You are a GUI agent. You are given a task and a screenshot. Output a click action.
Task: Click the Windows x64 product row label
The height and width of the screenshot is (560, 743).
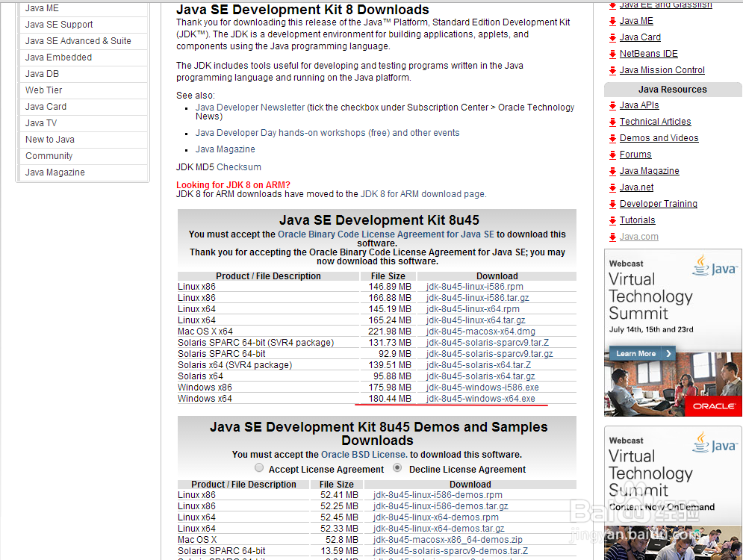pyautogui.click(x=205, y=399)
